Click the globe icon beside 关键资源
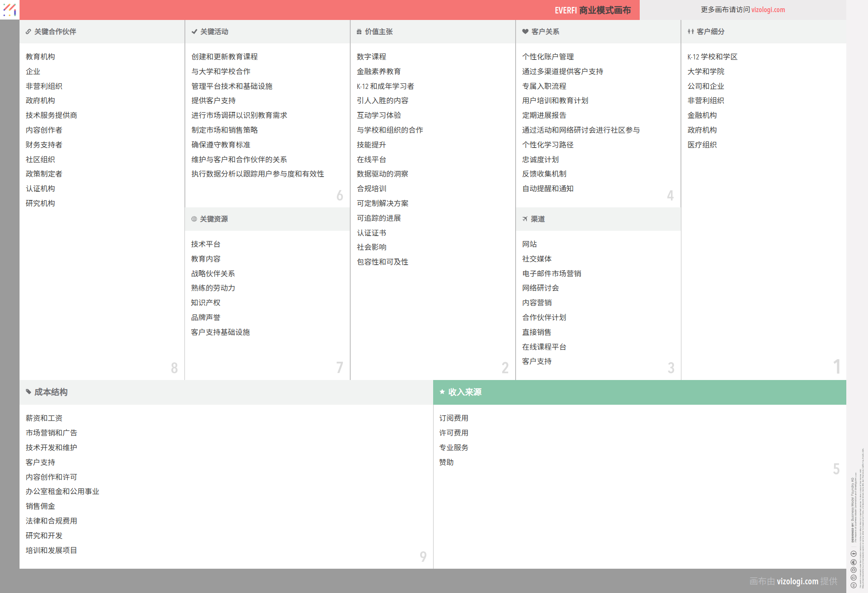The height and width of the screenshot is (593, 868). click(x=194, y=219)
